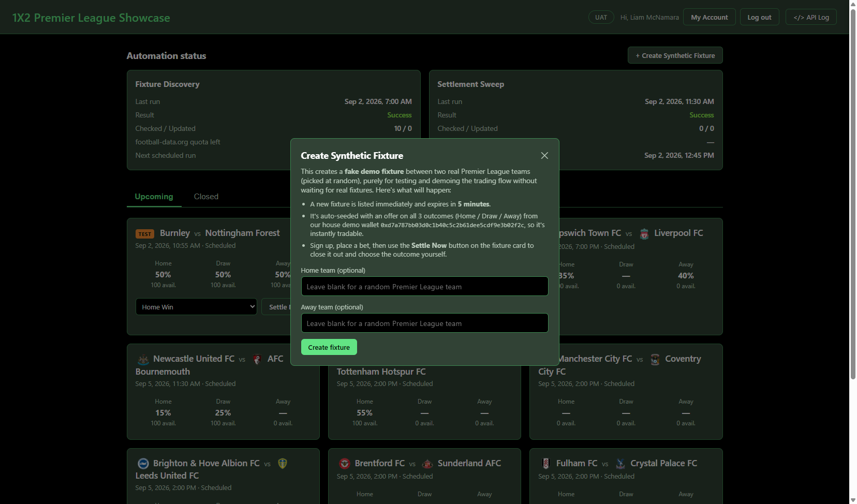Click the Crystal Palace FC crest icon
The height and width of the screenshot is (504, 857).
point(620,464)
